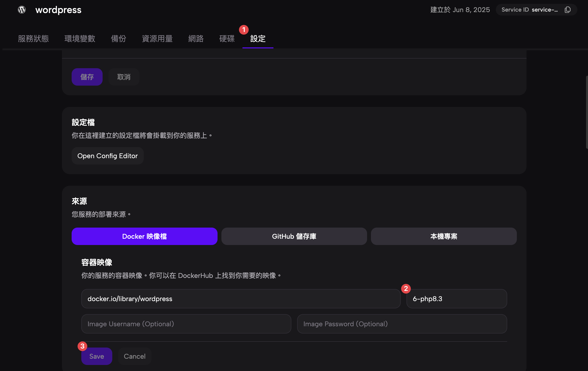Image resolution: width=588 pixels, height=371 pixels.
Task: Click the docker.io/library/wordpress image field
Action: (241, 298)
